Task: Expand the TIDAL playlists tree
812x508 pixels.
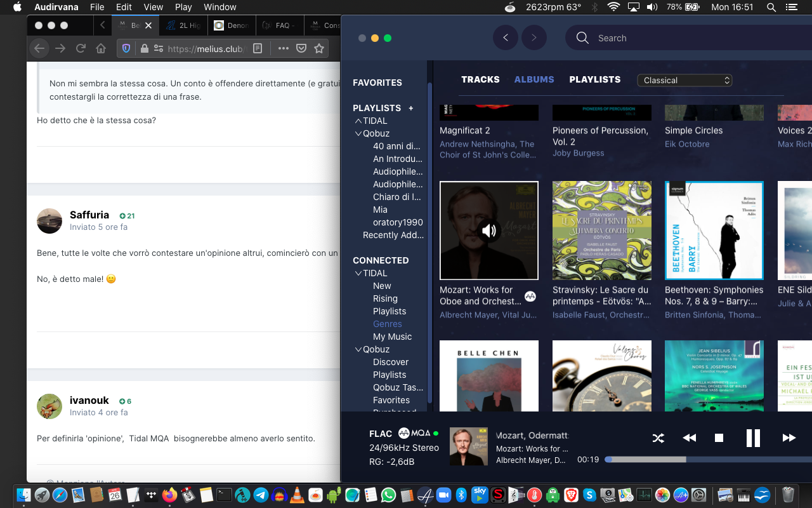Action: (x=358, y=121)
